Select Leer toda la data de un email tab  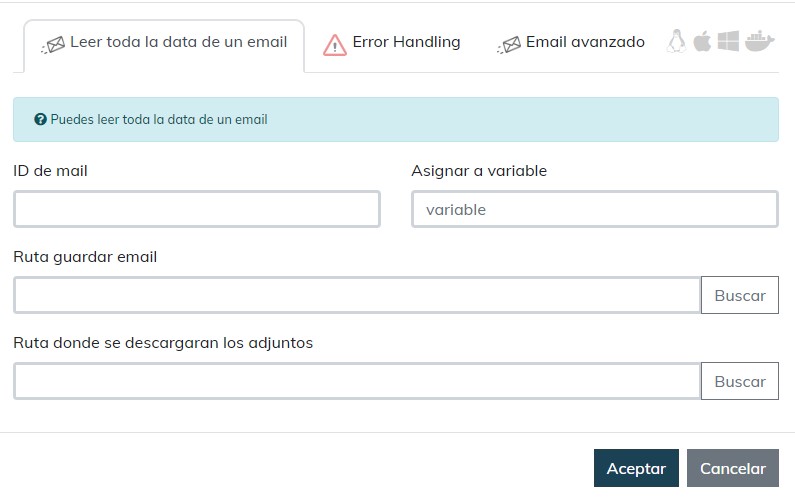pos(177,43)
